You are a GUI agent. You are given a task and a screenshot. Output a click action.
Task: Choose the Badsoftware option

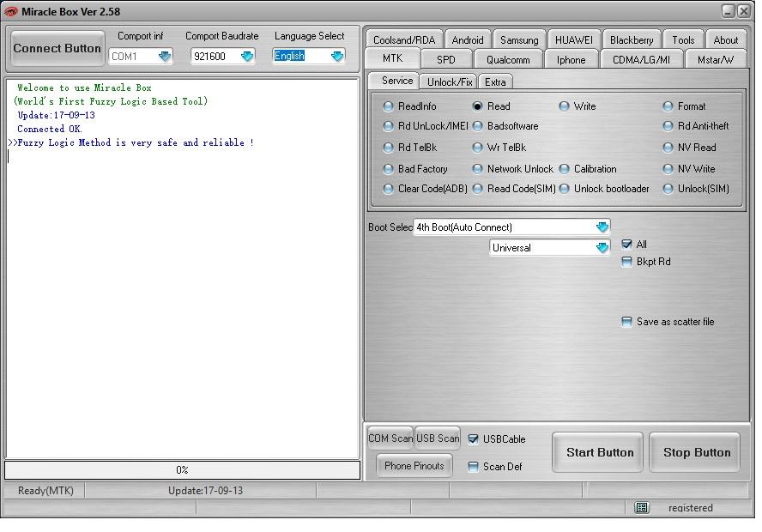click(506, 126)
